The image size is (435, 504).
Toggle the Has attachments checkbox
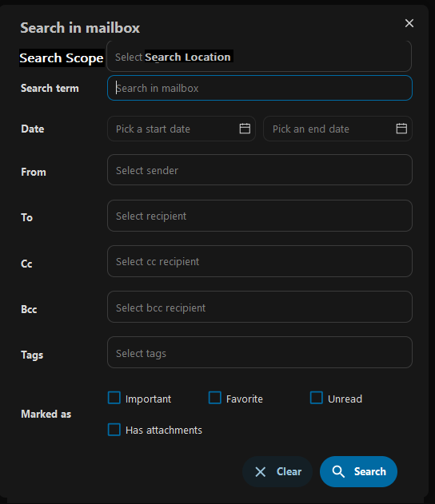point(114,430)
